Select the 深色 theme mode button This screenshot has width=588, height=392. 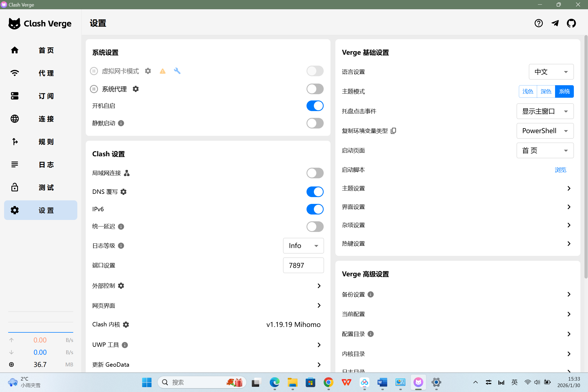(546, 91)
